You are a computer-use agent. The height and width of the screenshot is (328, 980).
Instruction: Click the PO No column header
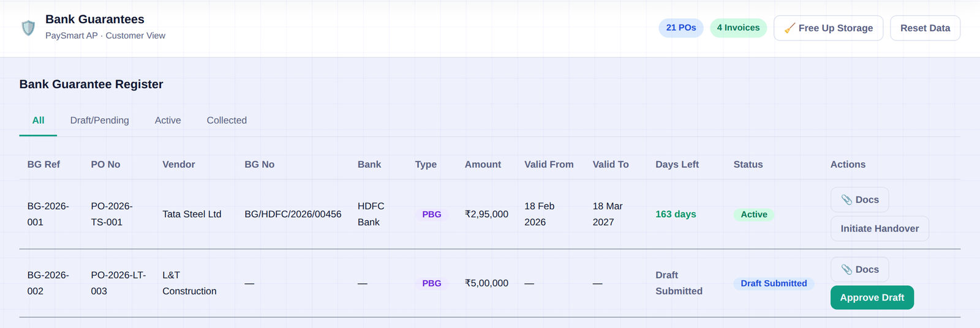(105, 165)
